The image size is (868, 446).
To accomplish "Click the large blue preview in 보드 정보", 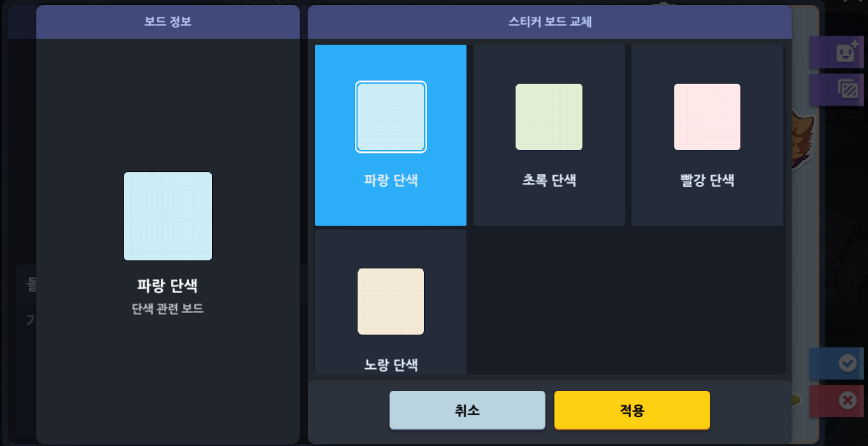I will point(168,216).
